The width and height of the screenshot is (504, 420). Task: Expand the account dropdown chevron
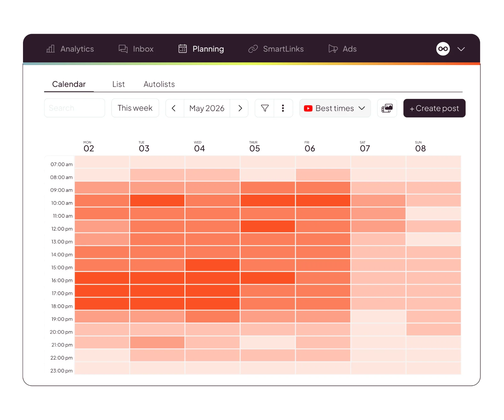461,49
